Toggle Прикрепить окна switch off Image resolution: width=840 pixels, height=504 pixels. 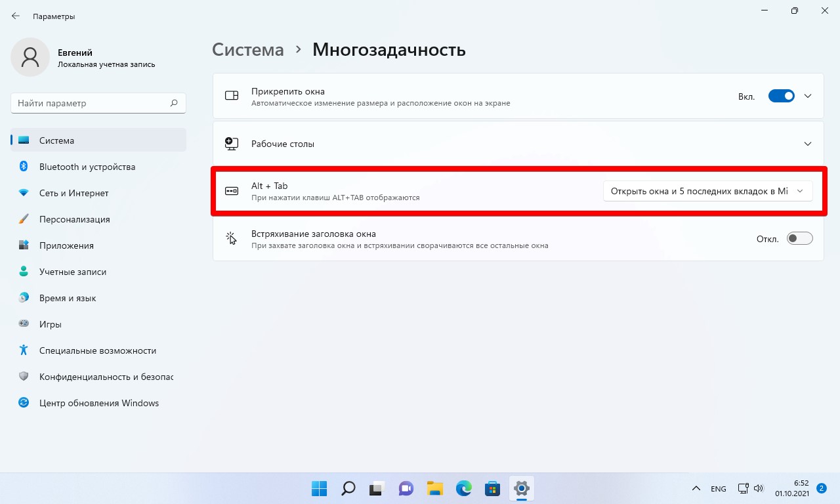(x=782, y=96)
